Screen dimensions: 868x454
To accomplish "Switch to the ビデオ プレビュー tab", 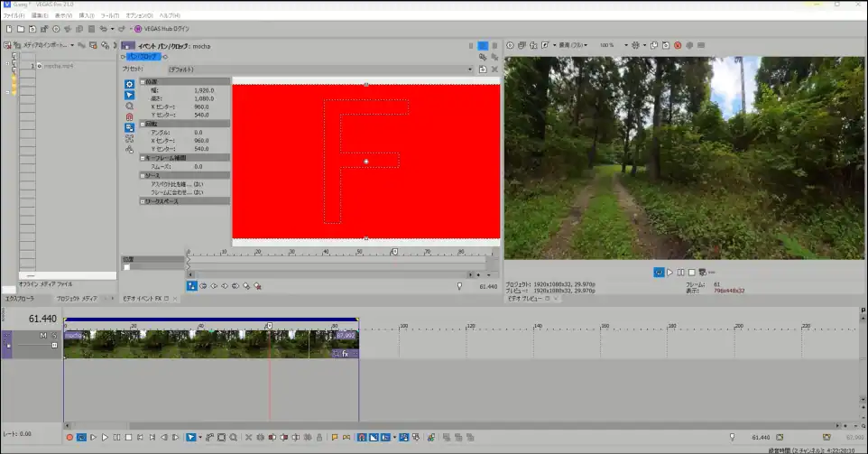I will pyautogui.click(x=525, y=299).
